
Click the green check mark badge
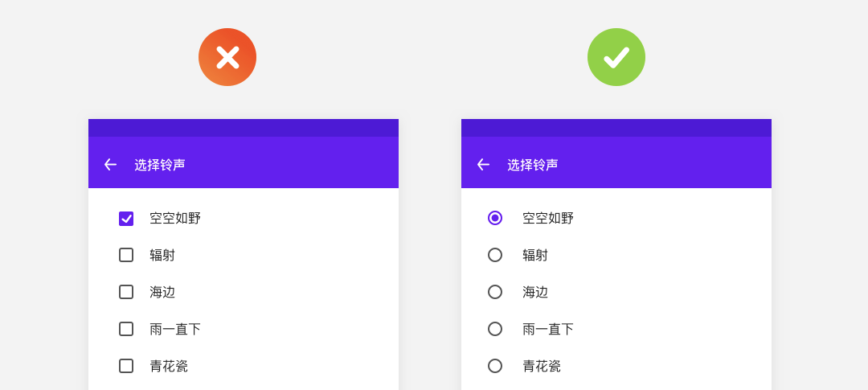coord(616,57)
